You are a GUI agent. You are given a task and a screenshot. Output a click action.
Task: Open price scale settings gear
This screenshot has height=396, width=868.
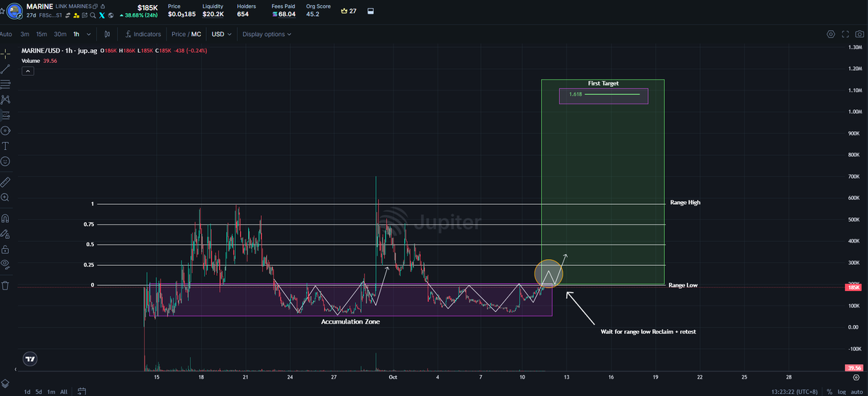[x=856, y=378]
